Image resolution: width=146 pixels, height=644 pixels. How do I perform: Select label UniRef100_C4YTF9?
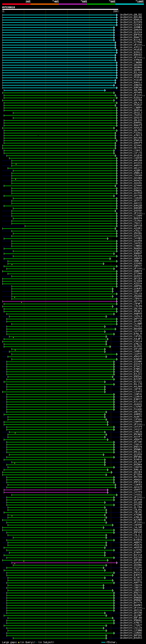[131, 492]
